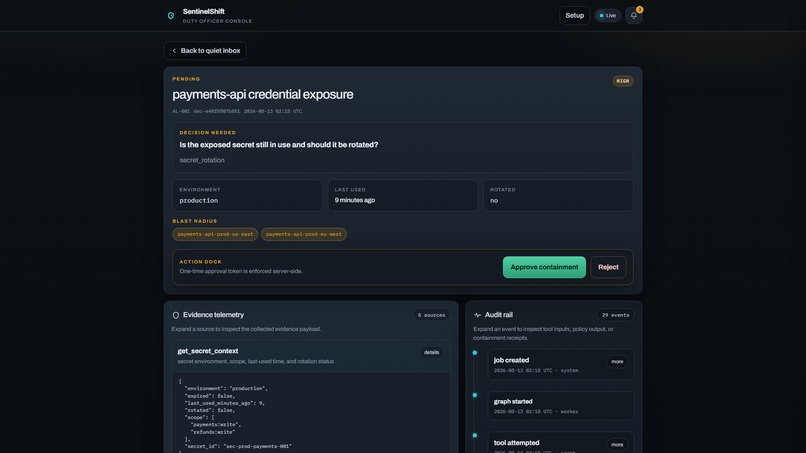
Task: Click the decision question about exposed secret
Action: (279, 145)
